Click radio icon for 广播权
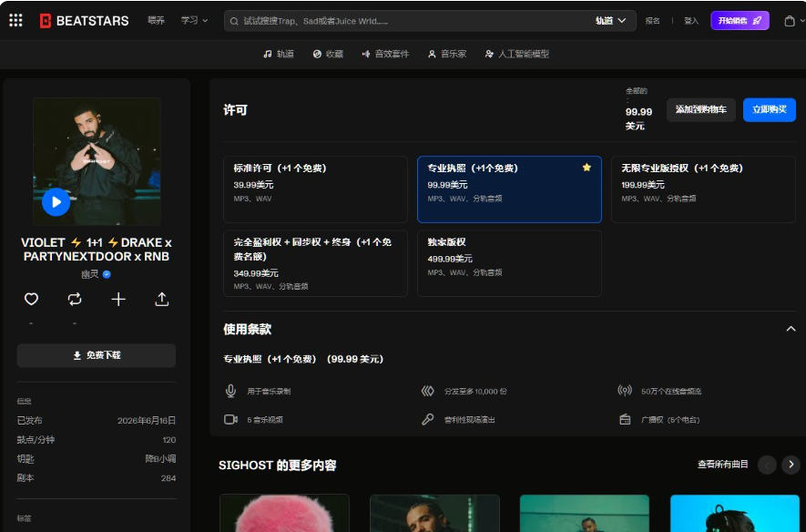Image resolution: width=806 pixels, height=532 pixels. coord(625,419)
